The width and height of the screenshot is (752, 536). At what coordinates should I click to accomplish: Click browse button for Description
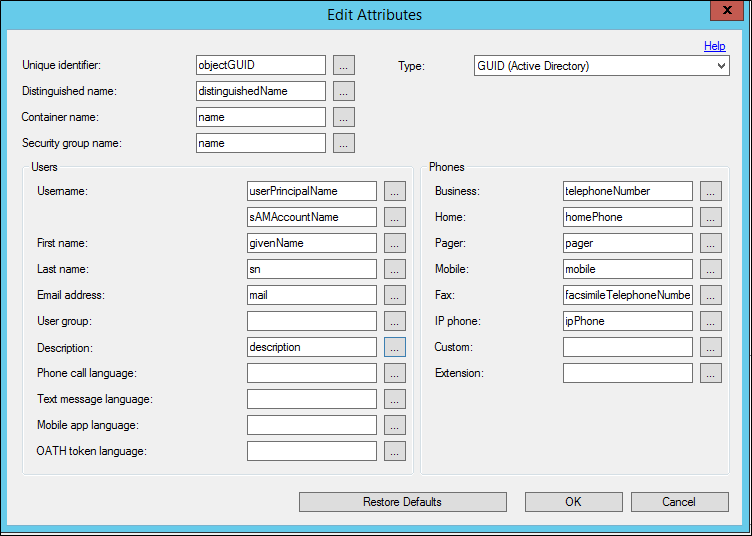[x=395, y=347]
